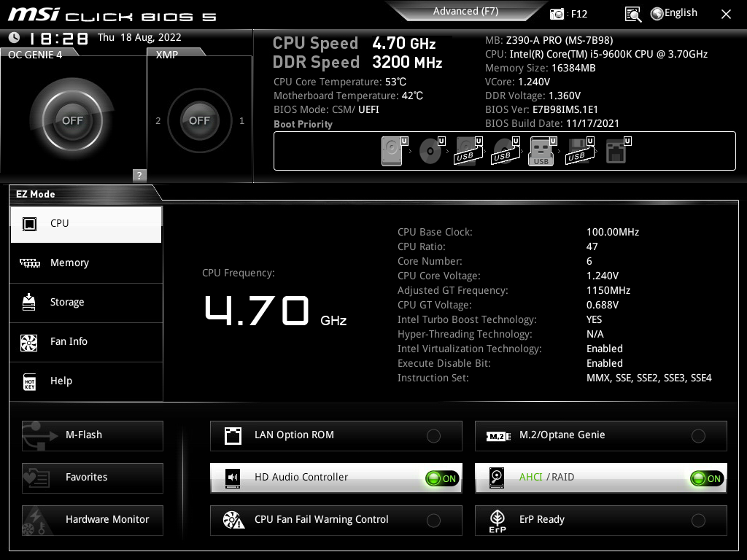Enable the M.2/Optane Genie toggle
Image resolution: width=747 pixels, height=560 pixels.
click(x=698, y=436)
